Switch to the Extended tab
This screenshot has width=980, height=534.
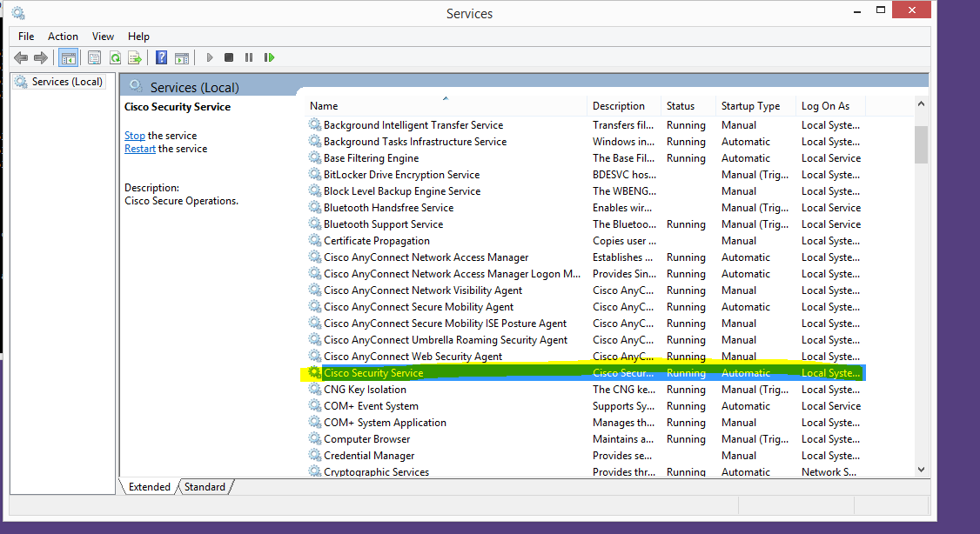point(149,486)
